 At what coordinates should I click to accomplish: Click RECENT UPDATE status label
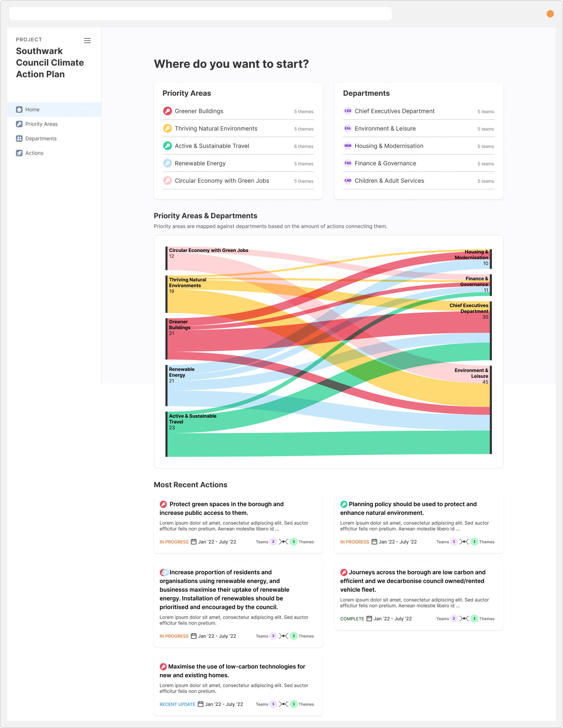[177, 704]
